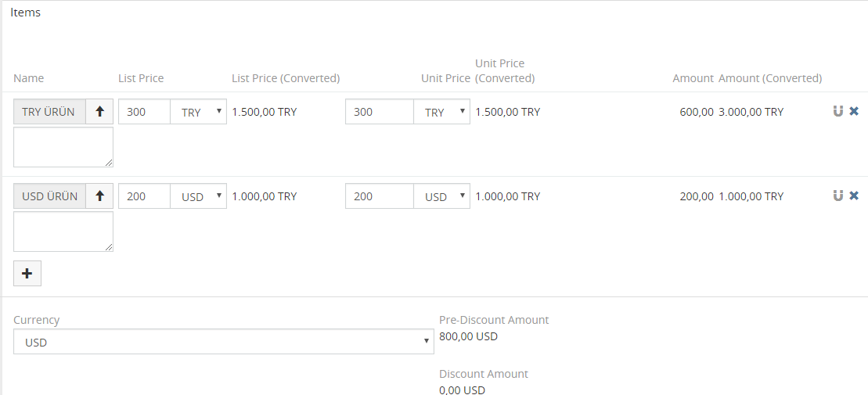Focus List Price field showing 200
Image resolution: width=868 pixels, height=395 pixels.
coord(144,196)
